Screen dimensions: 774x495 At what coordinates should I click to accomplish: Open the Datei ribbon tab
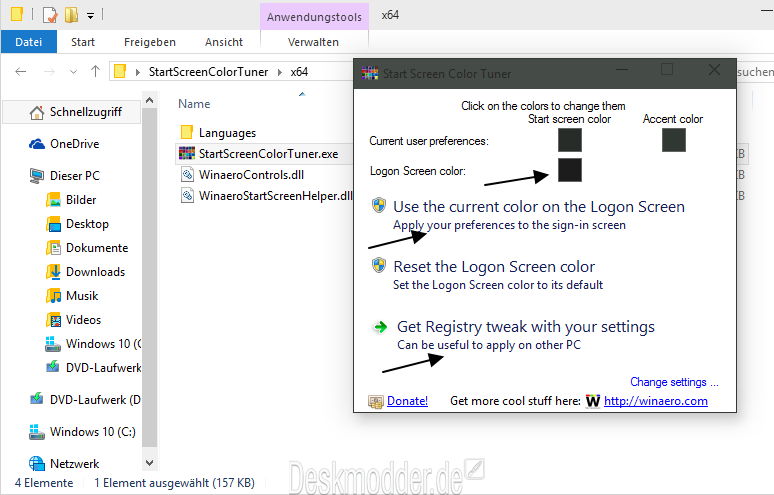tap(29, 42)
